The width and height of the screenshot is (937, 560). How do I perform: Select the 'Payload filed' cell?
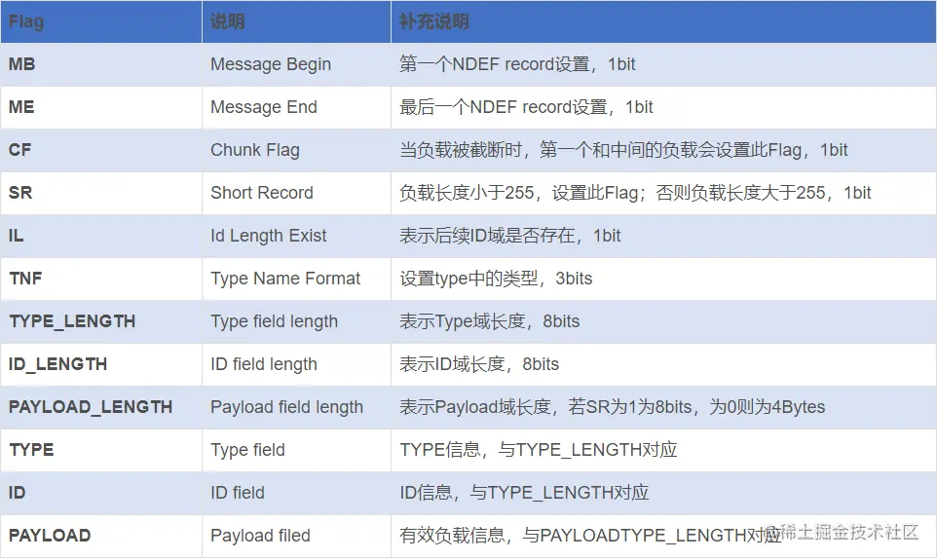296,536
